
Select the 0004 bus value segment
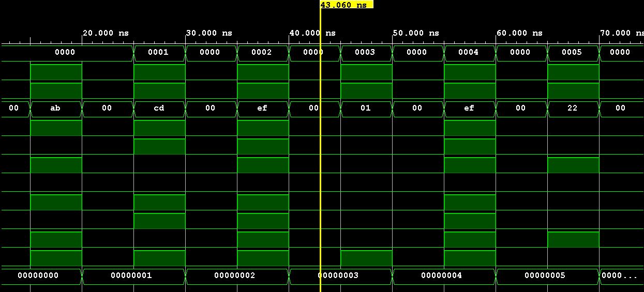click(469, 52)
